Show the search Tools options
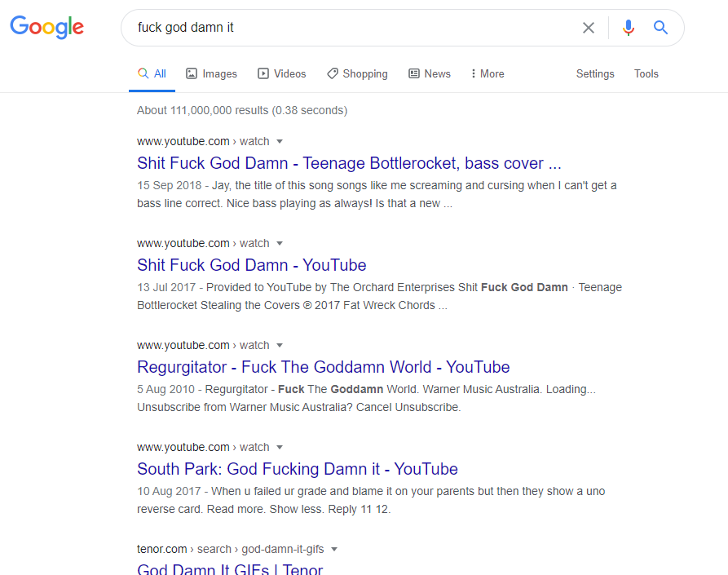The image size is (728, 575). (x=646, y=73)
